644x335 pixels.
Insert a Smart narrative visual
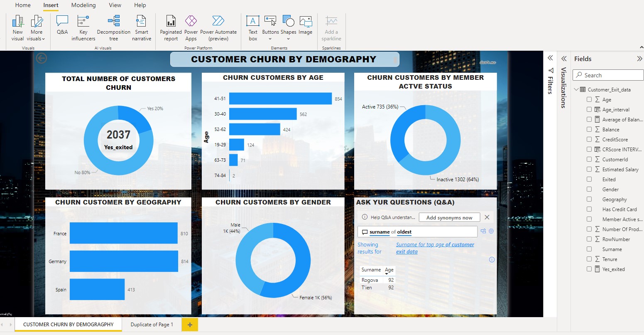[x=141, y=25]
